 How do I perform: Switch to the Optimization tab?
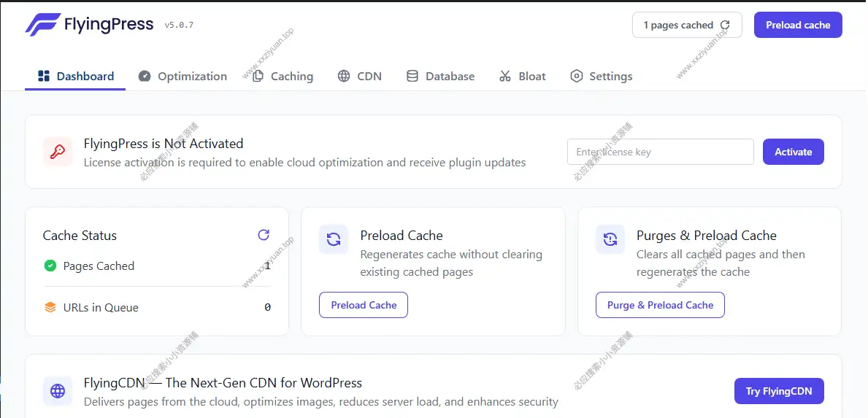pyautogui.click(x=183, y=77)
